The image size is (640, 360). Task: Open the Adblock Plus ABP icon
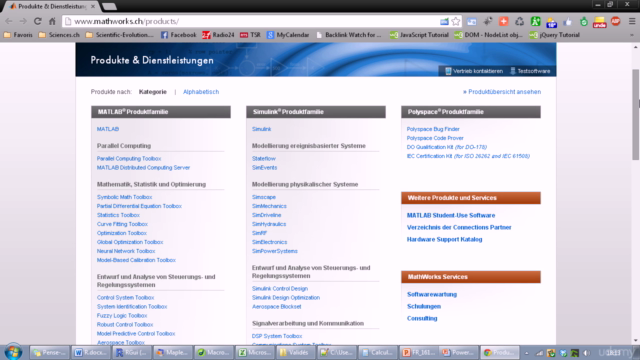(x=616, y=21)
